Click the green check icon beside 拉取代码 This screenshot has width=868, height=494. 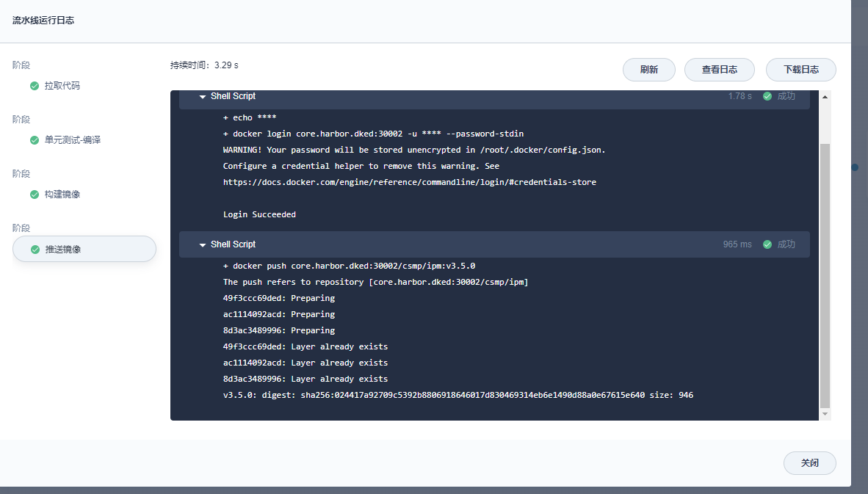35,86
